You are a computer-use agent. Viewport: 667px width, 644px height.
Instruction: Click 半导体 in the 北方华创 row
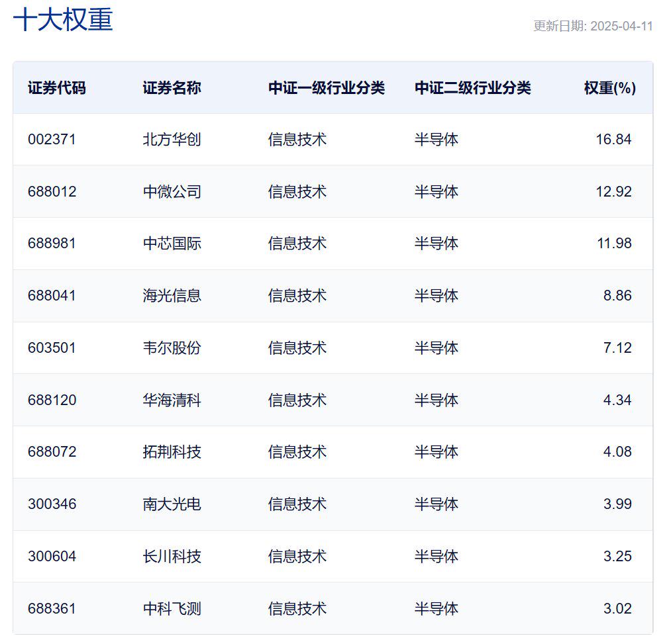tap(436, 140)
